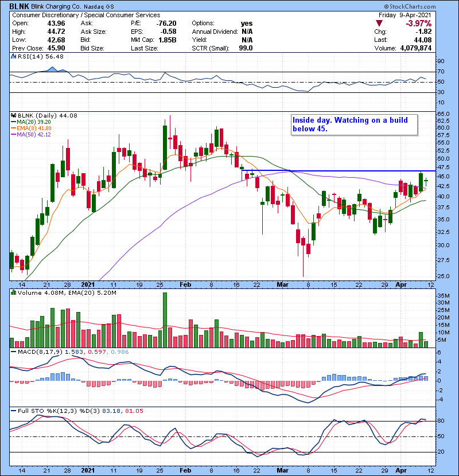Click the Last value 44.08 in header
The height and width of the screenshot is (476, 459).
pos(423,40)
